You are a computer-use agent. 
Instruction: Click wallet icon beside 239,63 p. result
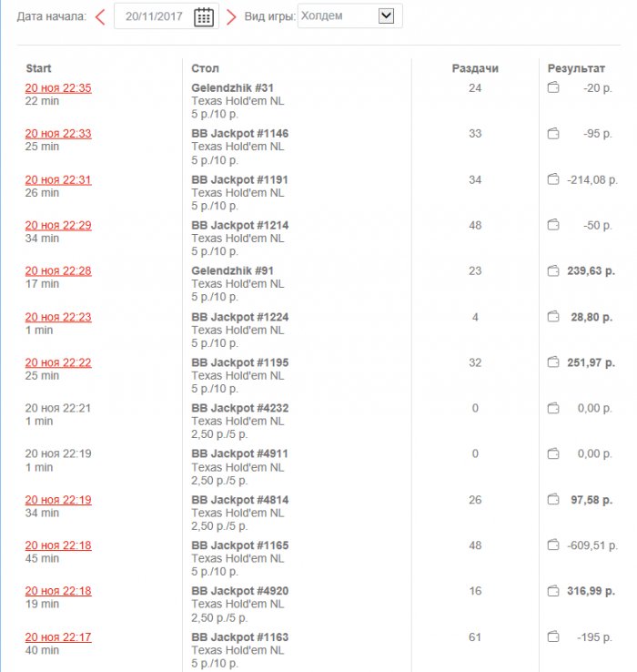pos(552,270)
